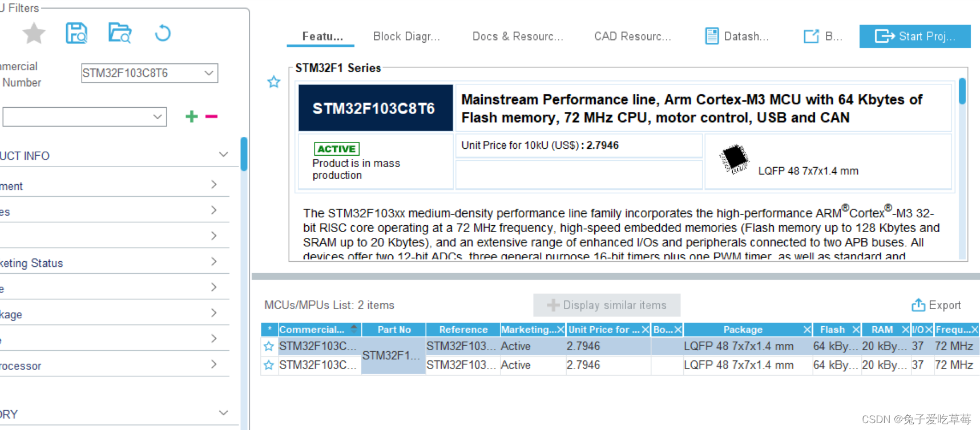
Task: Remove the RAM column via its X
Action: tap(905, 330)
